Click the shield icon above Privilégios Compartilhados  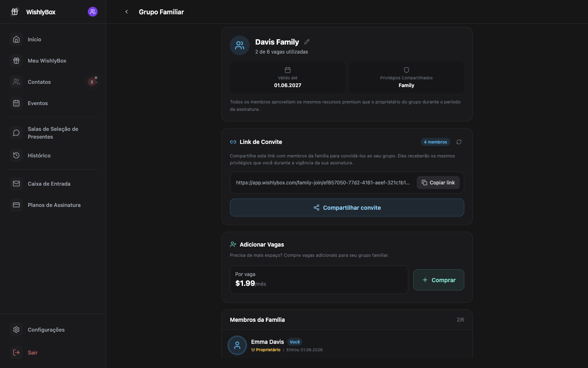[406, 70]
